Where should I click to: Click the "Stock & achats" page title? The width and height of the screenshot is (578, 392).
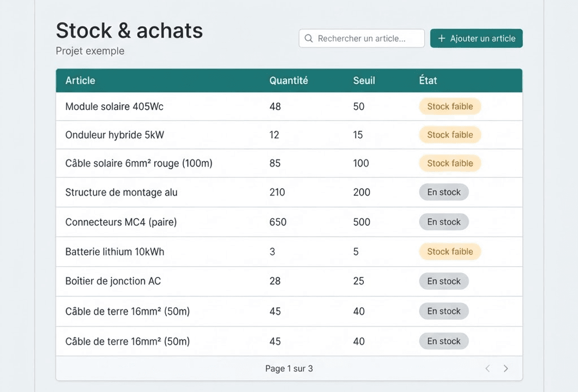(130, 30)
